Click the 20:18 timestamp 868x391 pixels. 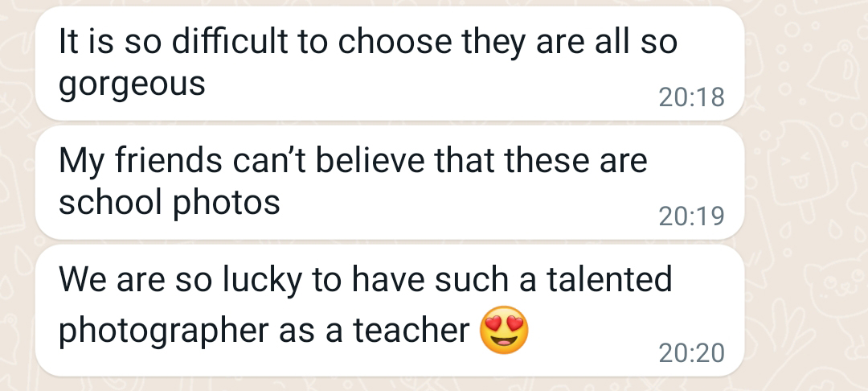[691, 97]
